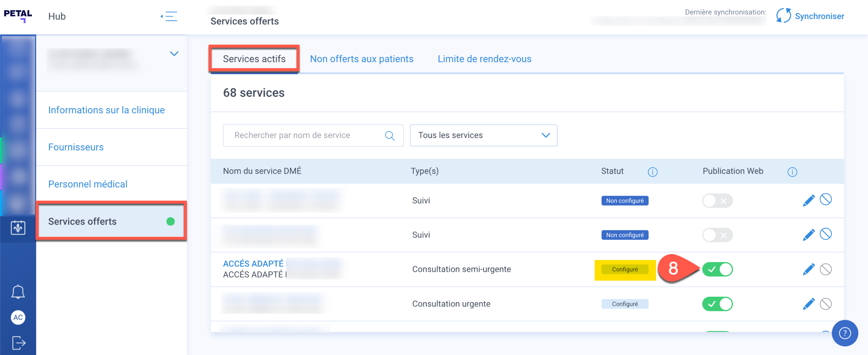Image resolution: width=868 pixels, height=355 pixels.
Task: Click the service name search field
Action: [x=306, y=135]
